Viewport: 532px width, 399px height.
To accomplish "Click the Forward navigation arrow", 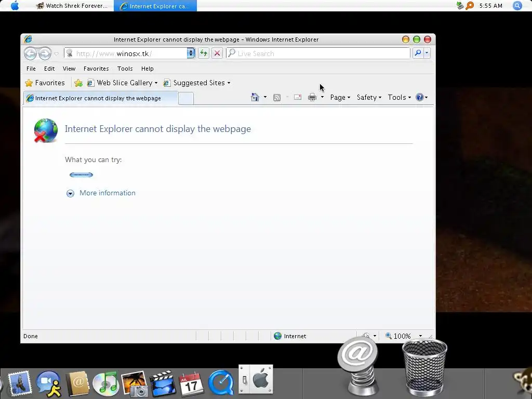I will point(45,54).
